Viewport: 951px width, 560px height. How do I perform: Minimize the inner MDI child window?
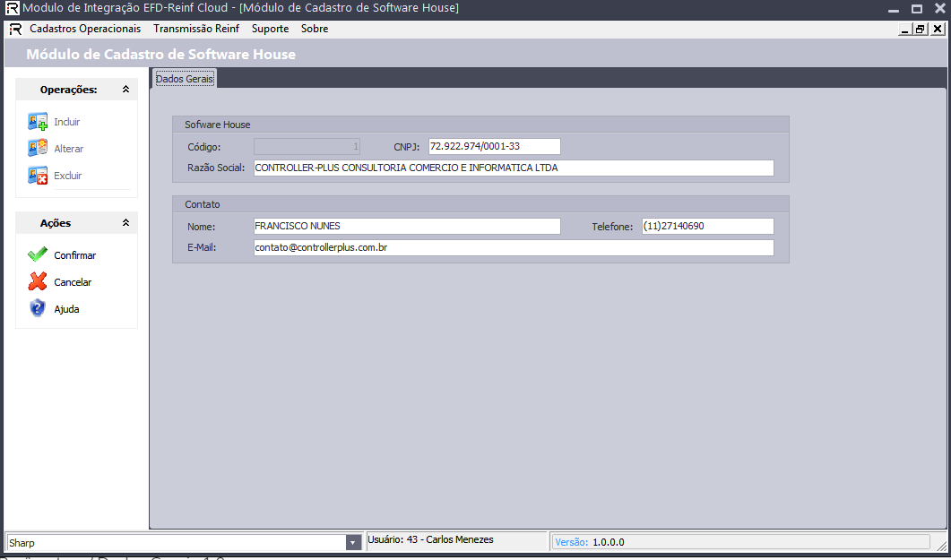905,29
